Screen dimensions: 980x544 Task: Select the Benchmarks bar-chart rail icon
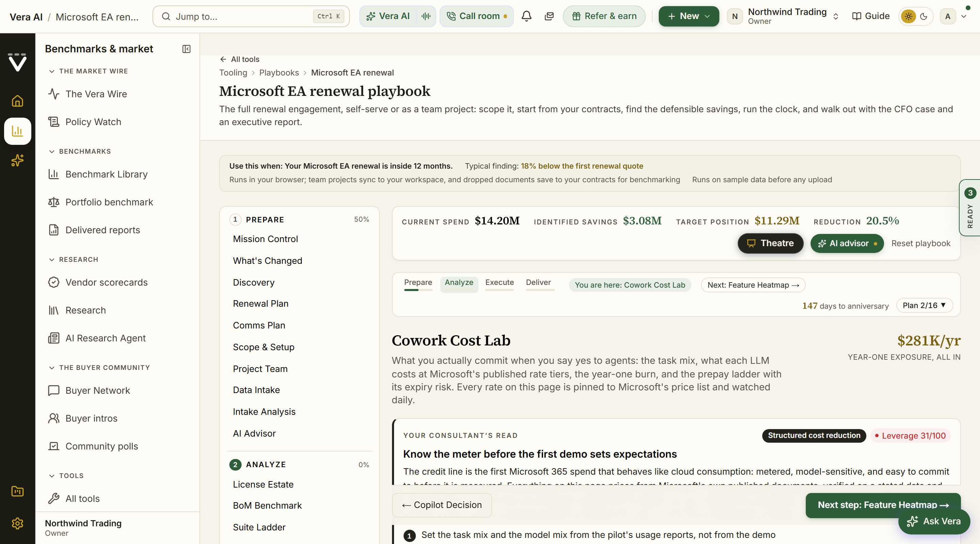point(17,131)
